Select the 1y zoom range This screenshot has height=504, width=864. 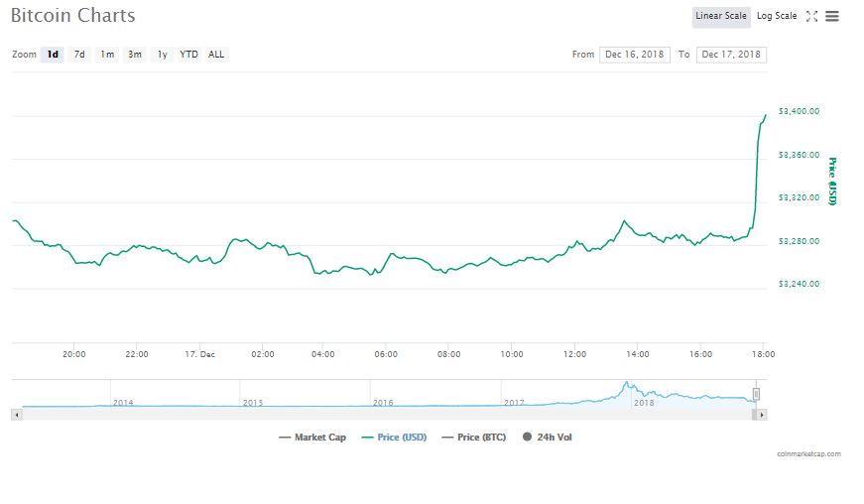click(162, 55)
